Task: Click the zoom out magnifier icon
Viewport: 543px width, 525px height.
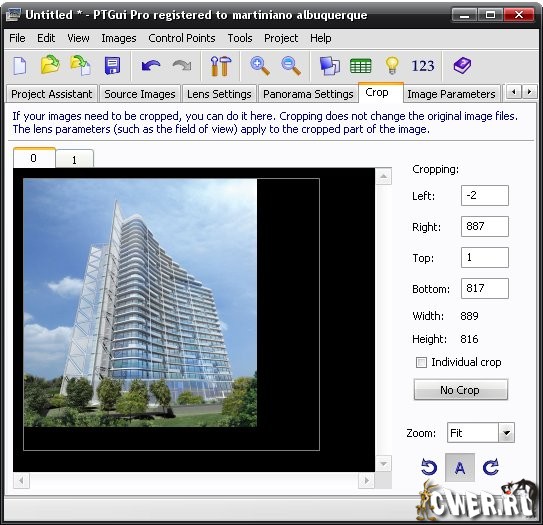Action: coord(291,66)
